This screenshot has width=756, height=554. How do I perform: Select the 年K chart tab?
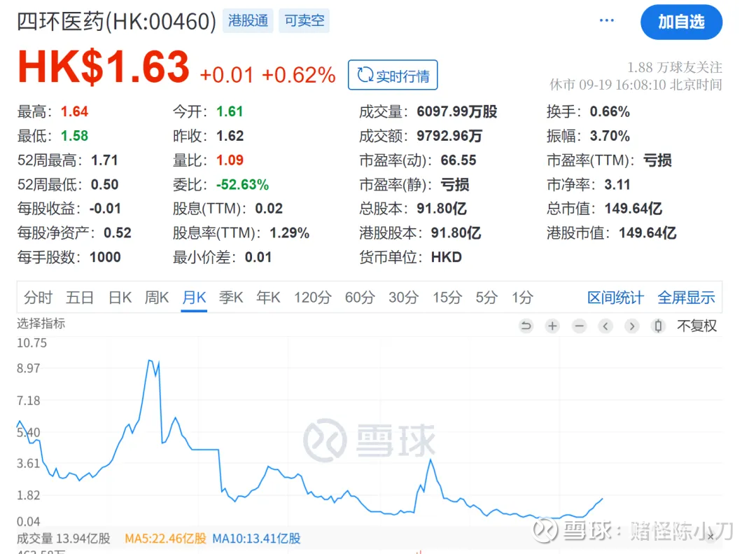tap(268, 297)
